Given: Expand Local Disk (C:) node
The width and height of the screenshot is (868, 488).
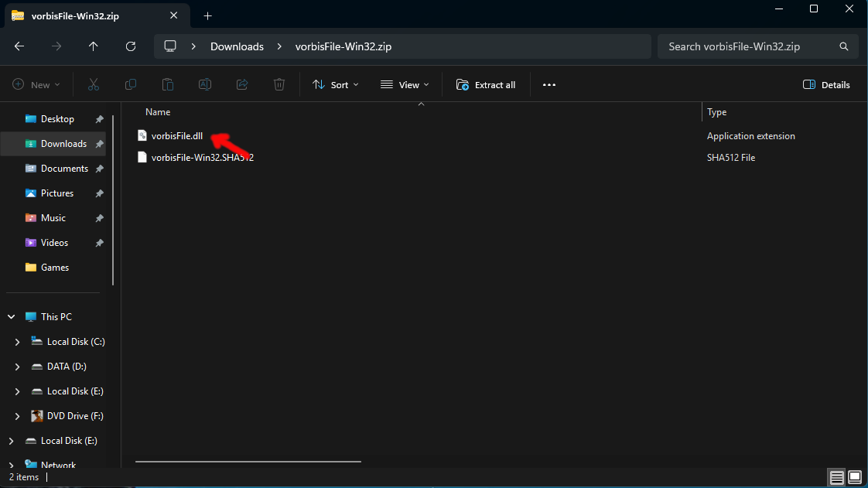Looking at the screenshot, I should [17, 342].
